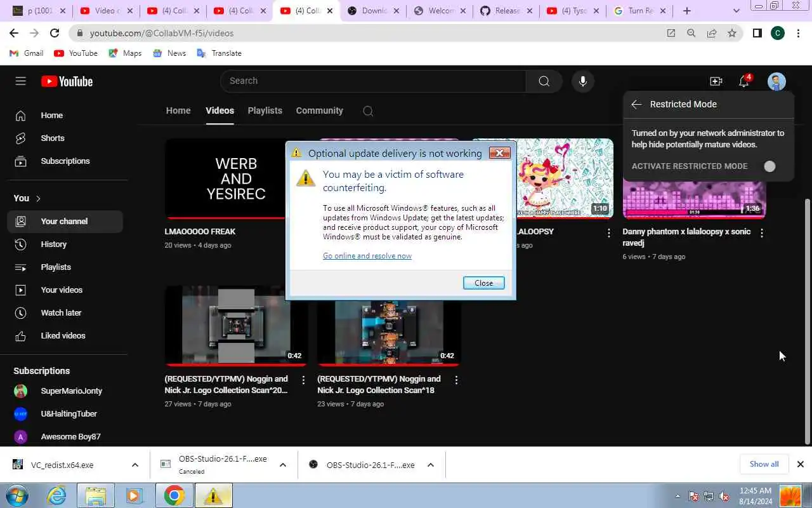Click the Chrome address bar URL
This screenshot has height=508, width=812.
(x=162, y=33)
